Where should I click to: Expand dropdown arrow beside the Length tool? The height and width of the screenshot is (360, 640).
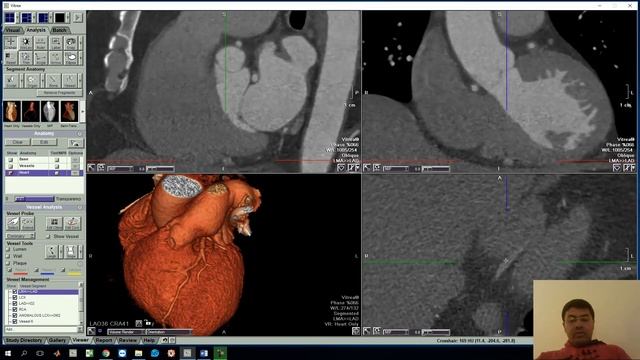pyautogui.click(x=61, y=251)
